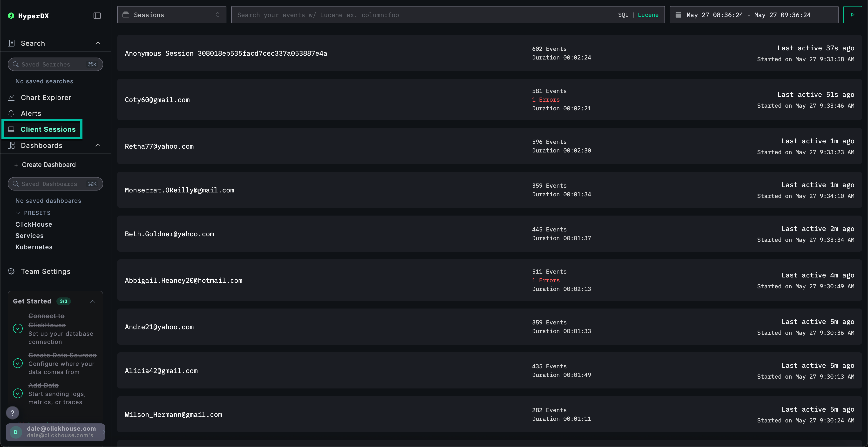
Task: Open the Coty60@gmail.com session
Action: coord(157,100)
